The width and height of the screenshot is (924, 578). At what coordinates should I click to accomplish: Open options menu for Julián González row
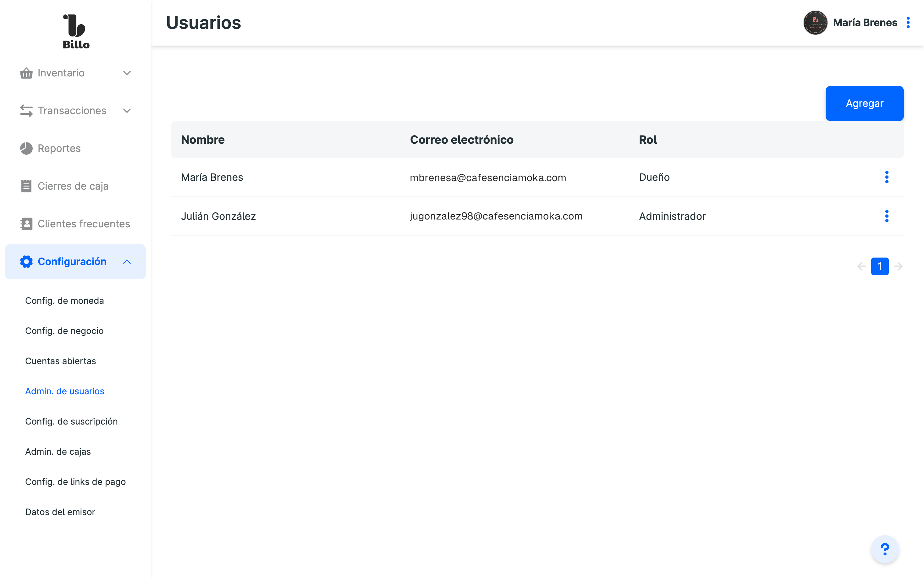(x=887, y=216)
